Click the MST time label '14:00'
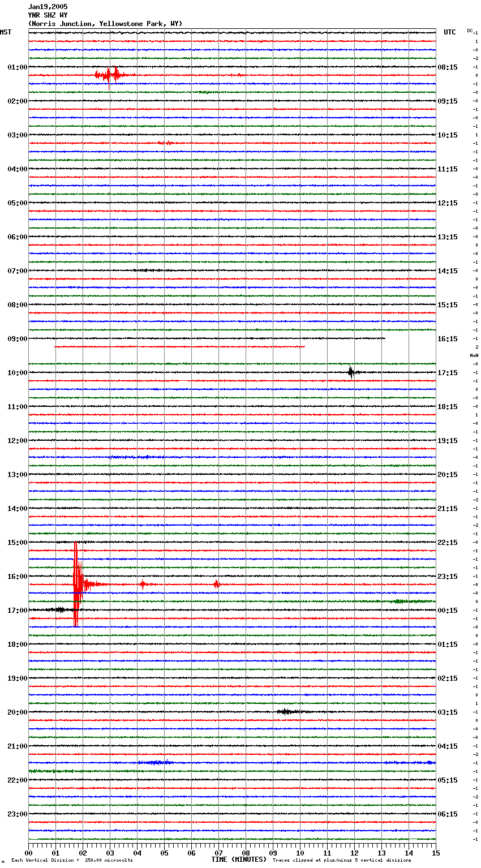Screen dimensions: 481x868 (18, 509)
